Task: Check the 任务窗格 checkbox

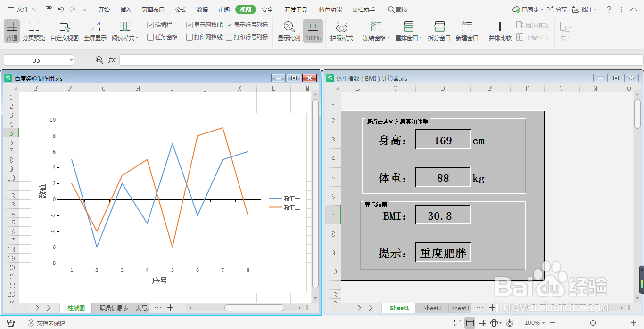Action: [x=150, y=37]
